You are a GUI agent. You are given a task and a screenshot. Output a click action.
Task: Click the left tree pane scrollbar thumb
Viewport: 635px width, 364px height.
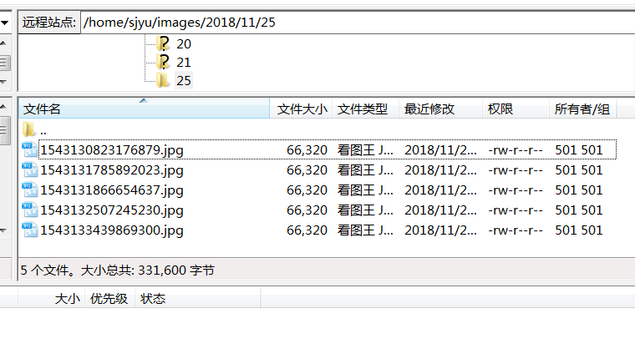pos(4,63)
